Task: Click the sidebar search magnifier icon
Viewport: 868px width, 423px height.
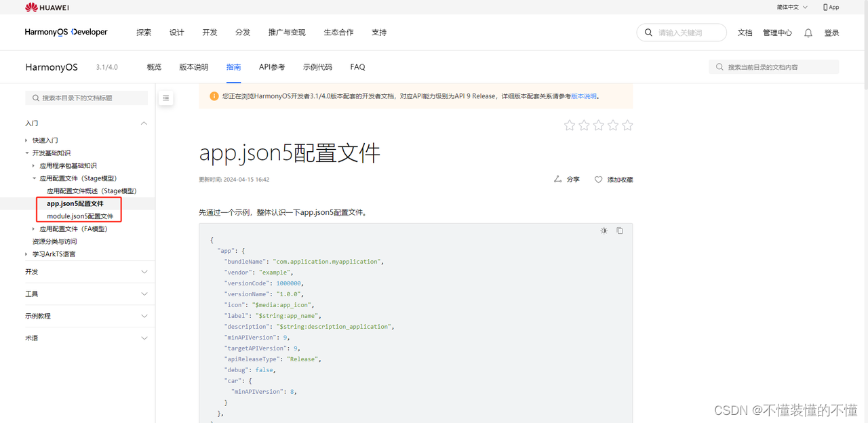Action: tap(35, 98)
